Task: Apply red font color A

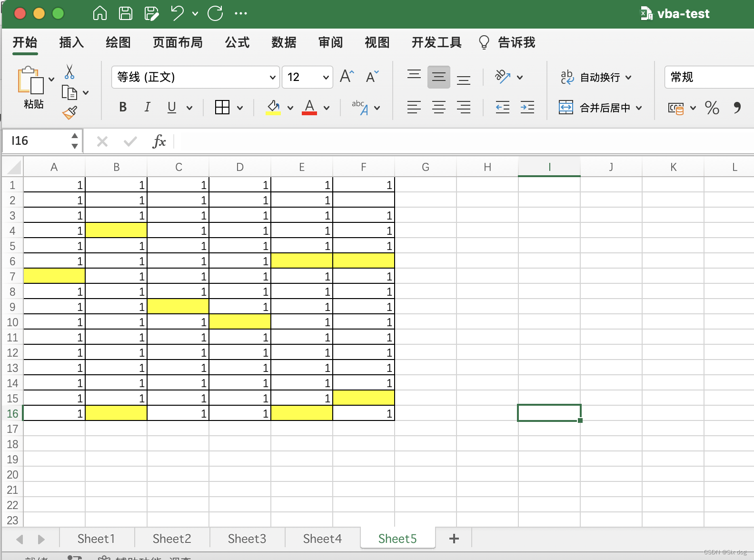Action: pos(309,107)
